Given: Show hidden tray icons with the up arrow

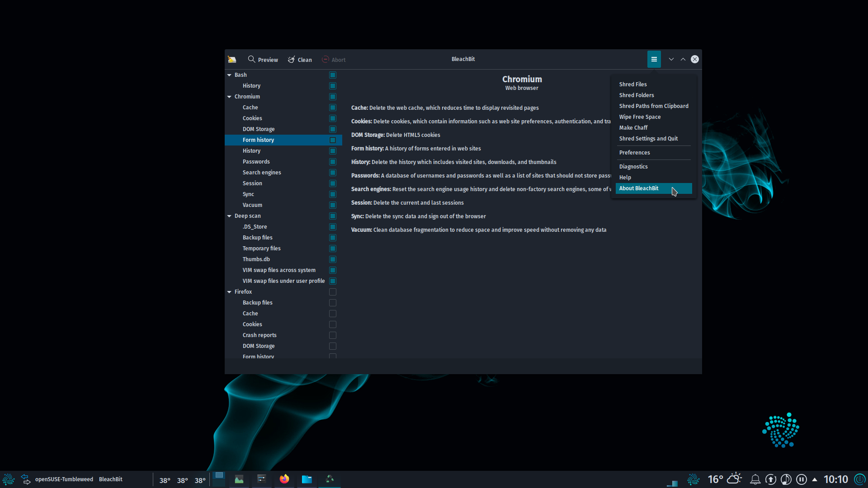Looking at the screenshot, I should (x=815, y=479).
